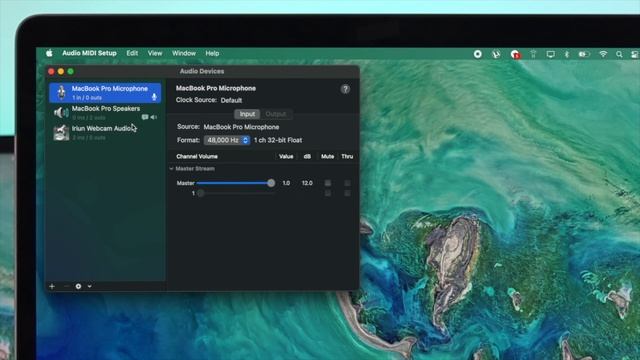Click the microphone device icon in the sidebar
The image size is (640, 360).
click(61, 93)
